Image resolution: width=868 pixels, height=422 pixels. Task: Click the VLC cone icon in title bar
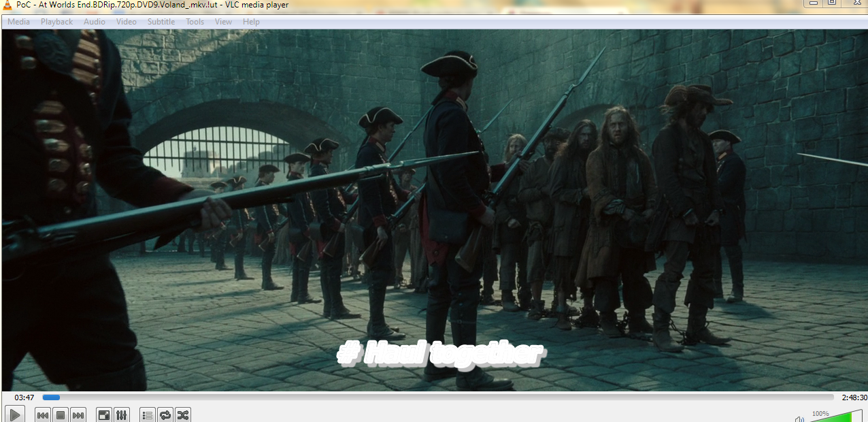coord(7,5)
